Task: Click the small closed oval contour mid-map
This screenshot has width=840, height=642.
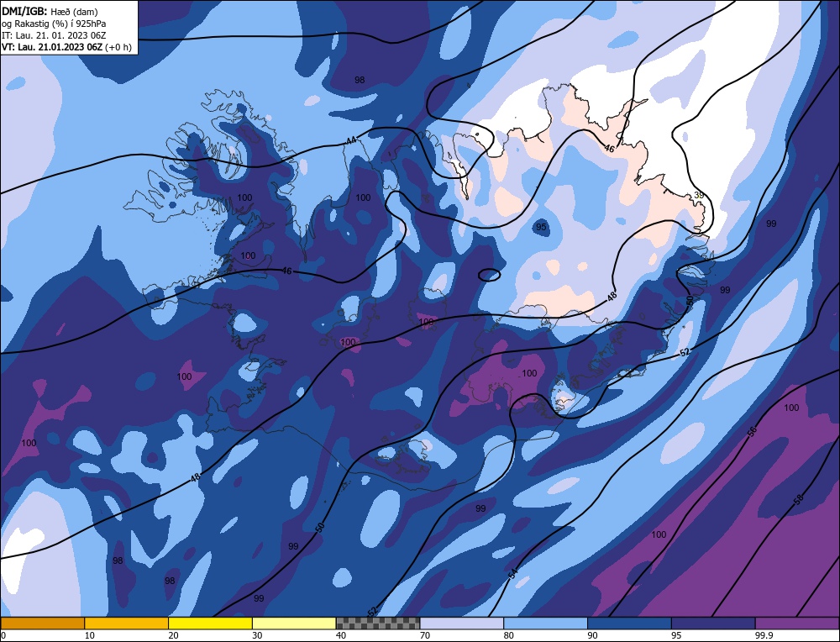Action: point(489,275)
